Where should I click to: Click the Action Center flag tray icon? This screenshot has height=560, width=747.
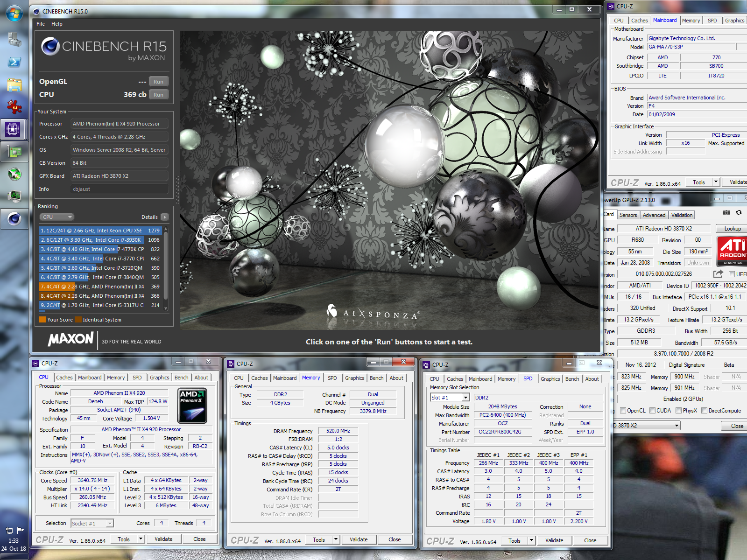pos(20,530)
